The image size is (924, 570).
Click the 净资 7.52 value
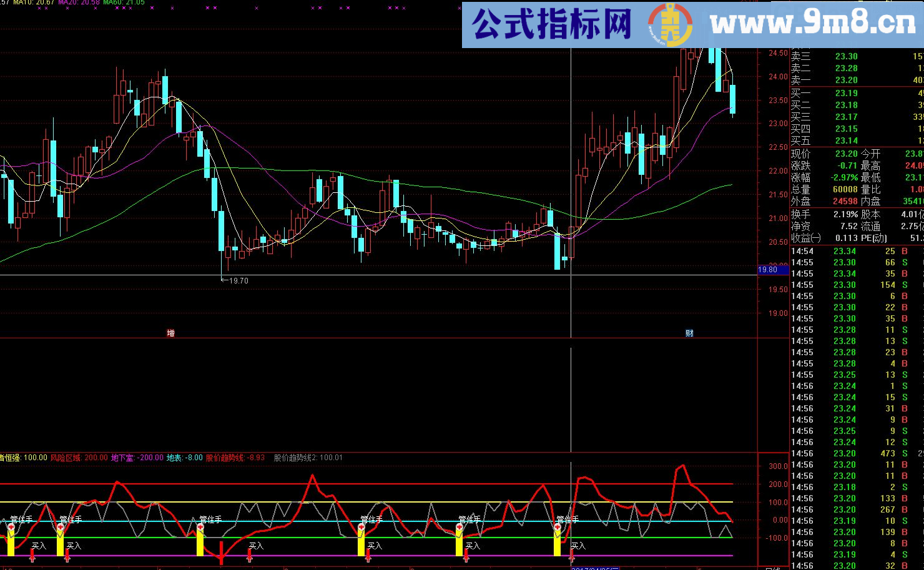[x=848, y=226]
